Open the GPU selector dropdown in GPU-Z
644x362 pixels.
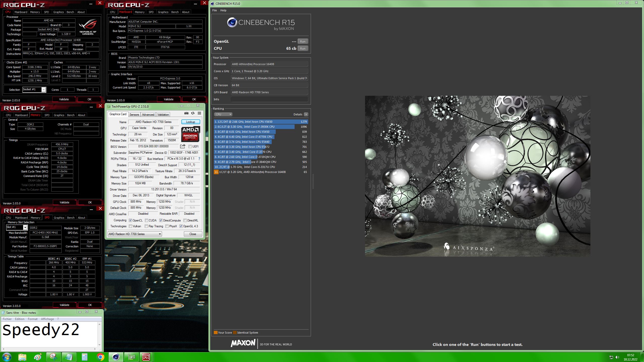click(x=135, y=234)
